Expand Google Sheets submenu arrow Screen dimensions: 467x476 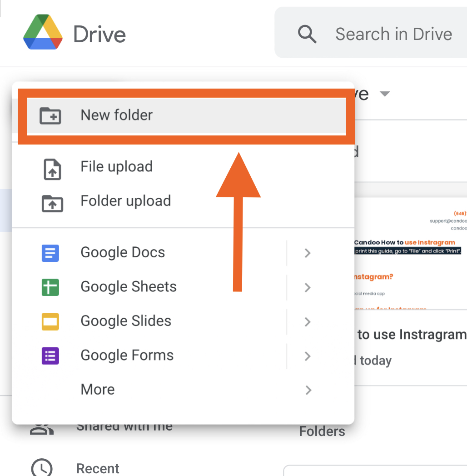coord(308,287)
